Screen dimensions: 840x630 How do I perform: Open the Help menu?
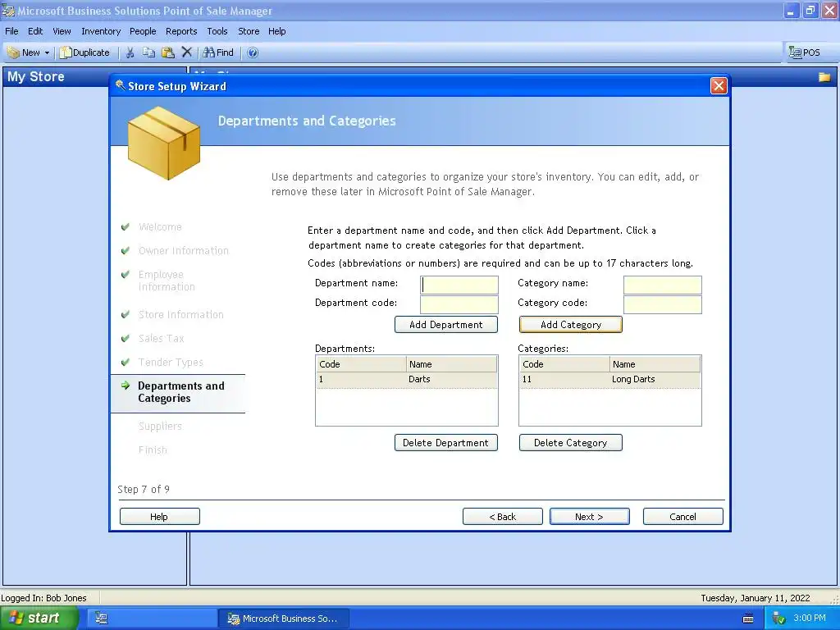click(277, 31)
